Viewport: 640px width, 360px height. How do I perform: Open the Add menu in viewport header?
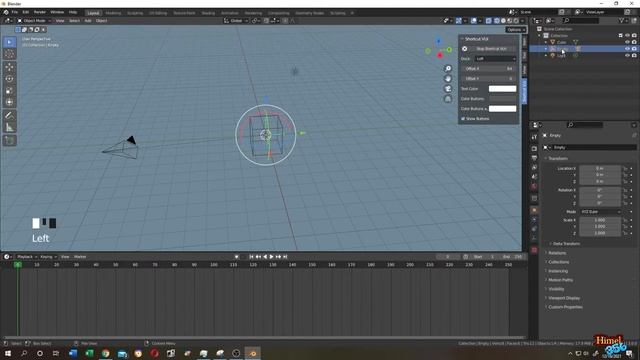pos(88,20)
